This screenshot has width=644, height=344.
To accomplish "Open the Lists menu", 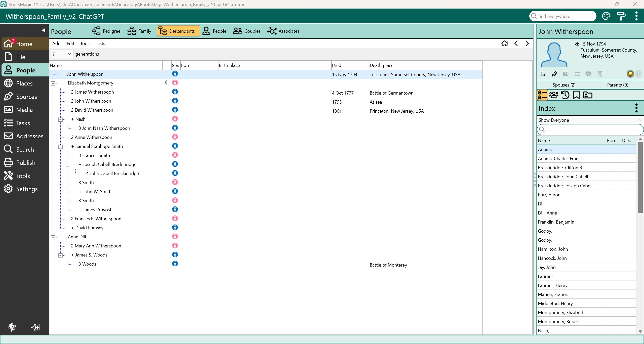I will pos(101,44).
